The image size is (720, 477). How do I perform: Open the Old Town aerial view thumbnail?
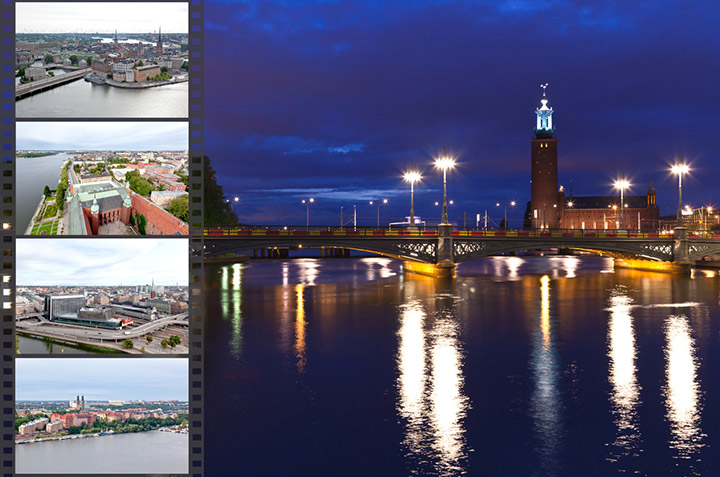tap(102, 60)
